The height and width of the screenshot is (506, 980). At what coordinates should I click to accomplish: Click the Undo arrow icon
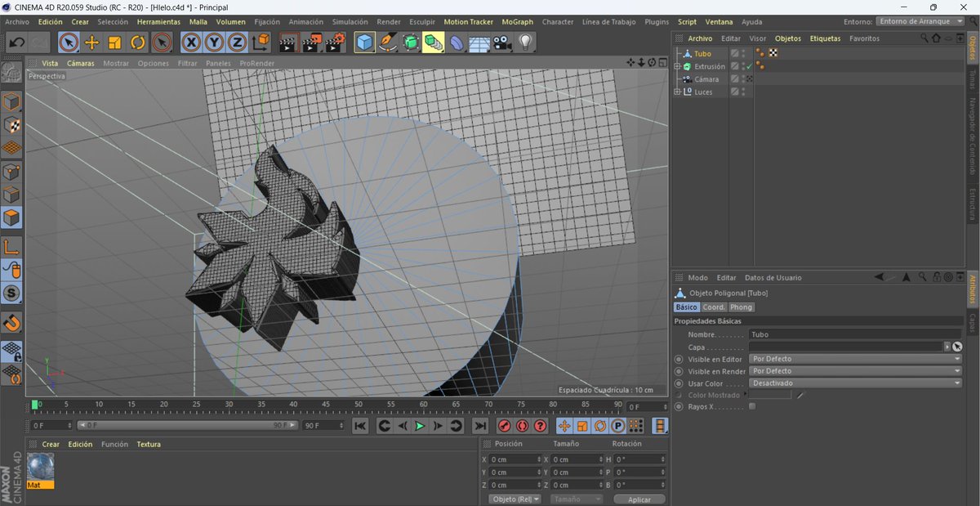tap(16, 42)
